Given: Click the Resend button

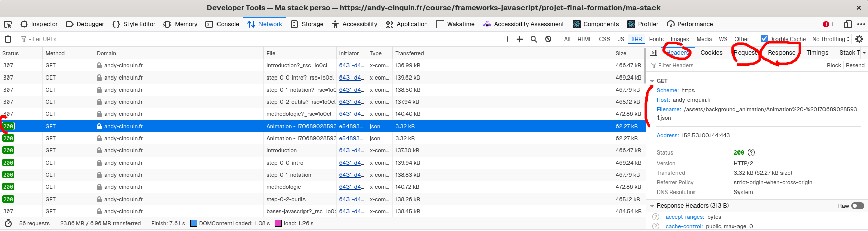Looking at the screenshot, I should coord(855,65).
